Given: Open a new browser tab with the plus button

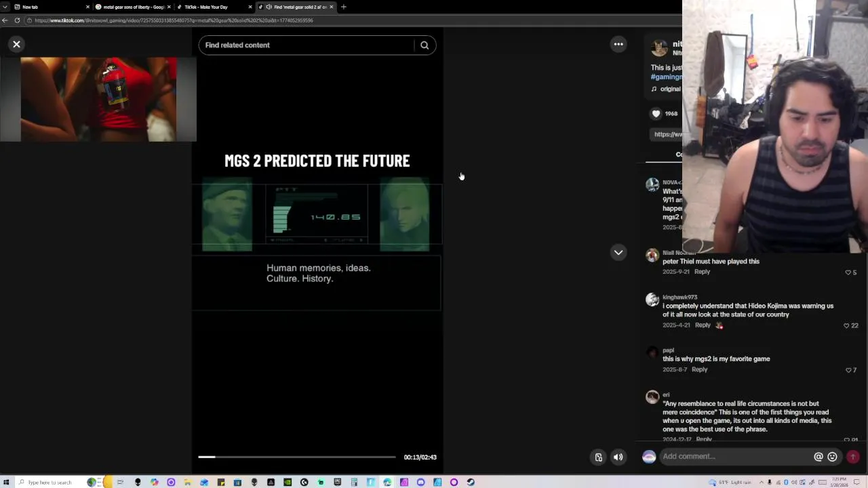Looking at the screenshot, I should click(x=343, y=7).
